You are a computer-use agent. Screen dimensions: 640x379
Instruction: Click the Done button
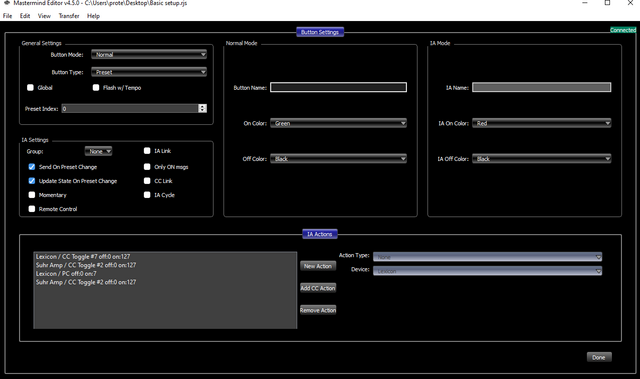[x=599, y=357]
